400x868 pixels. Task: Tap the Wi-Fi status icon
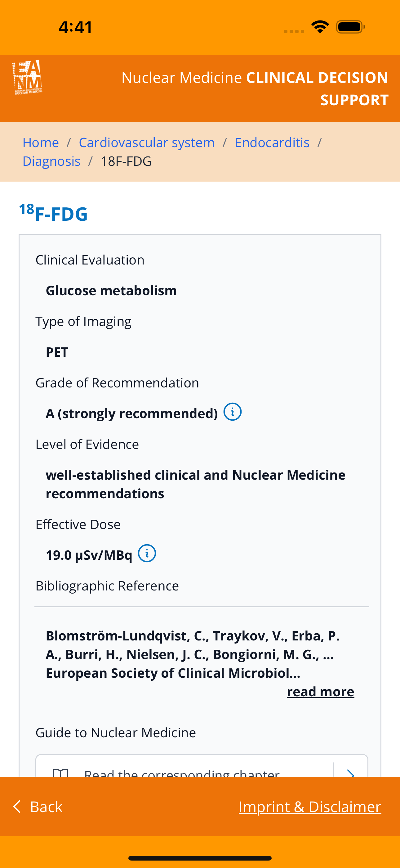(x=320, y=27)
